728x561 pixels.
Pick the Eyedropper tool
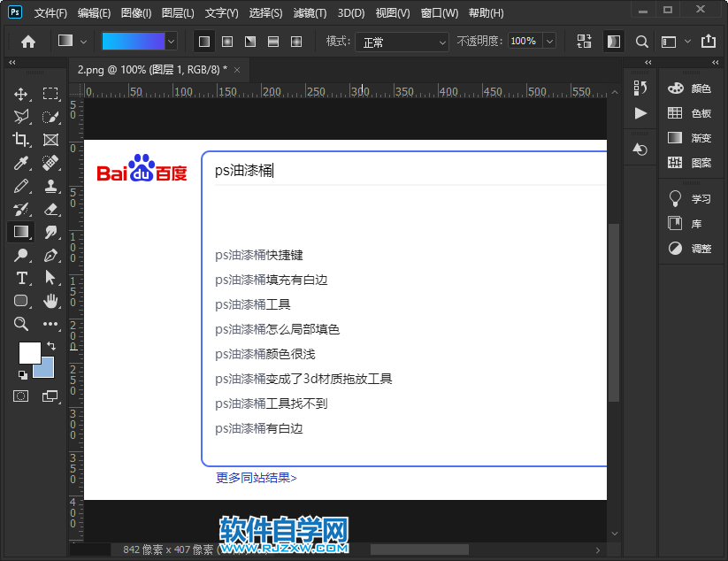click(21, 163)
